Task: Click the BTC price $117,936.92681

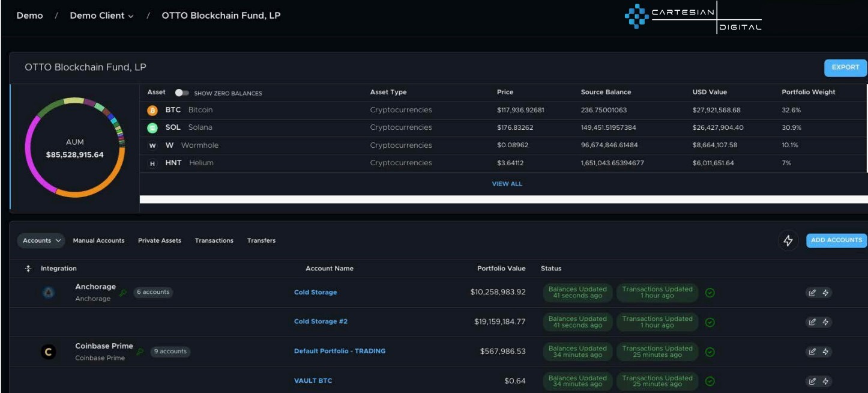Action: tap(520, 111)
